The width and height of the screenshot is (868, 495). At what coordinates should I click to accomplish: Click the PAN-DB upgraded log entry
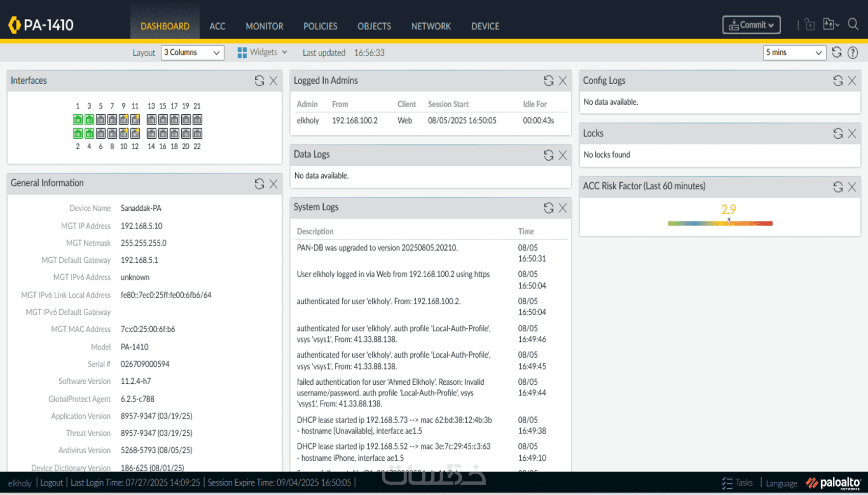(x=377, y=247)
